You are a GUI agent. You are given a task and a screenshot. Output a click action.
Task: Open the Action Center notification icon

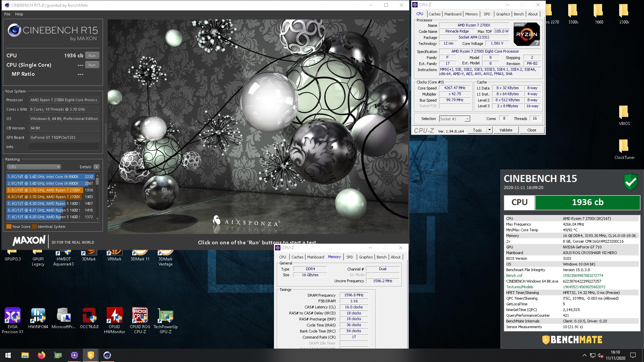(x=633, y=355)
